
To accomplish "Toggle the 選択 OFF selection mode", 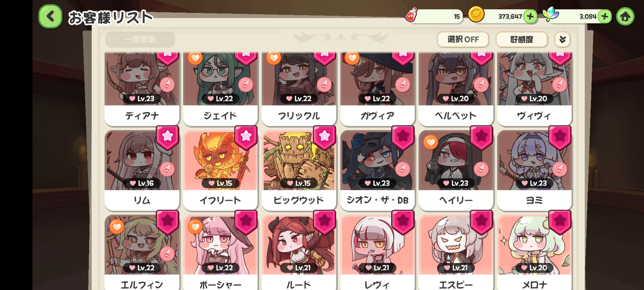I will pos(463,39).
